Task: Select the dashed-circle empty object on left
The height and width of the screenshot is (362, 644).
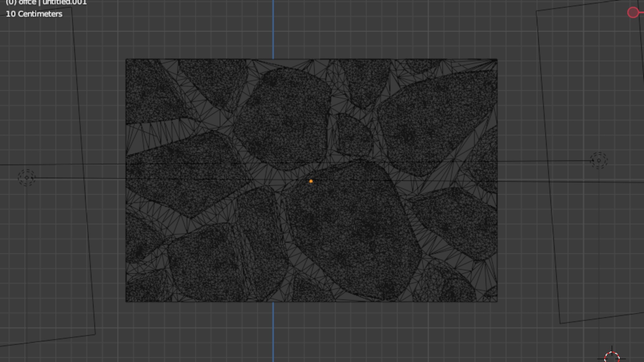Action: point(26,178)
